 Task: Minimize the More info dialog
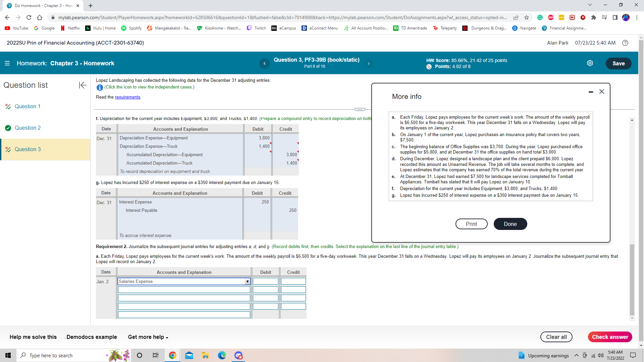(x=591, y=92)
